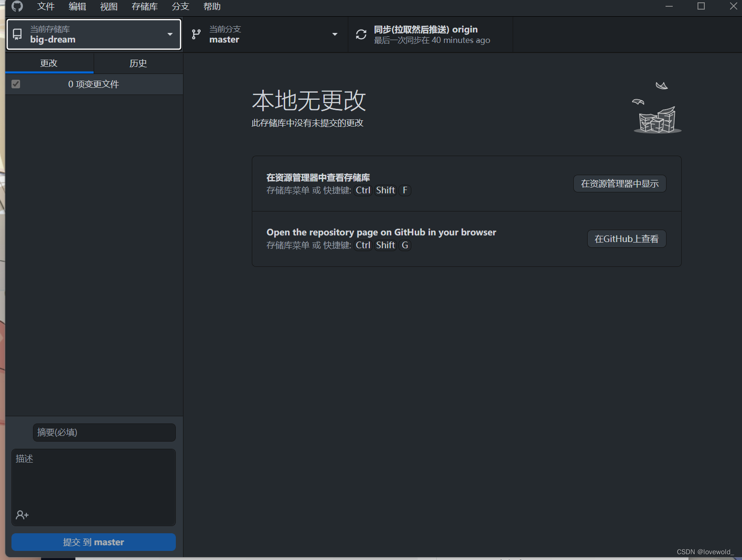Click the GitHub logo icon

pos(17,6)
